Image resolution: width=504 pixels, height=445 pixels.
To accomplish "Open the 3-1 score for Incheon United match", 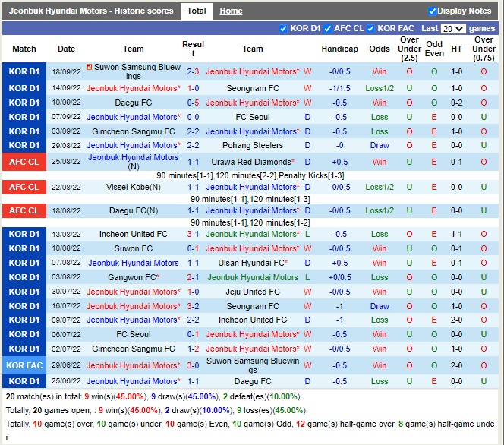I will pyautogui.click(x=193, y=235).
